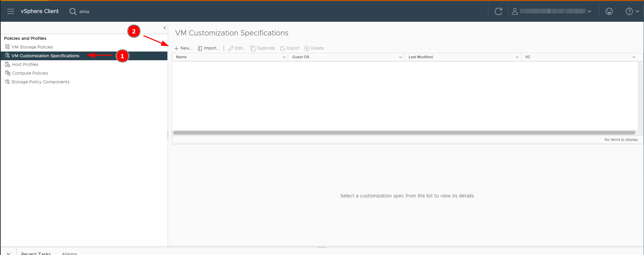
Task: Click the Delete circle-x icon
Action: (x=307, y=49)
